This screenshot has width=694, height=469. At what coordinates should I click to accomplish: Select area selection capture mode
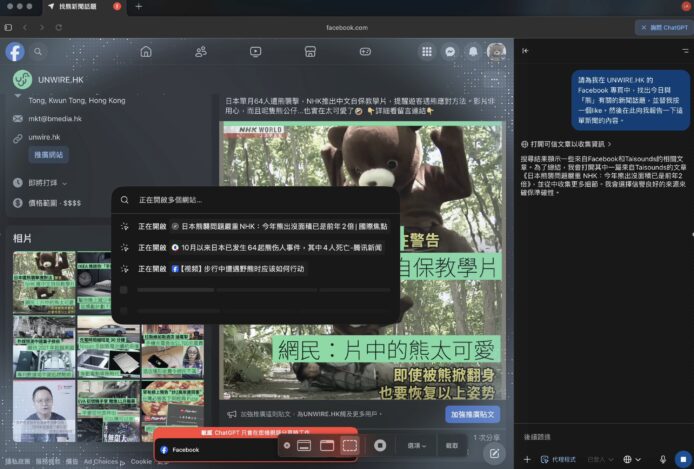point(349,445)
